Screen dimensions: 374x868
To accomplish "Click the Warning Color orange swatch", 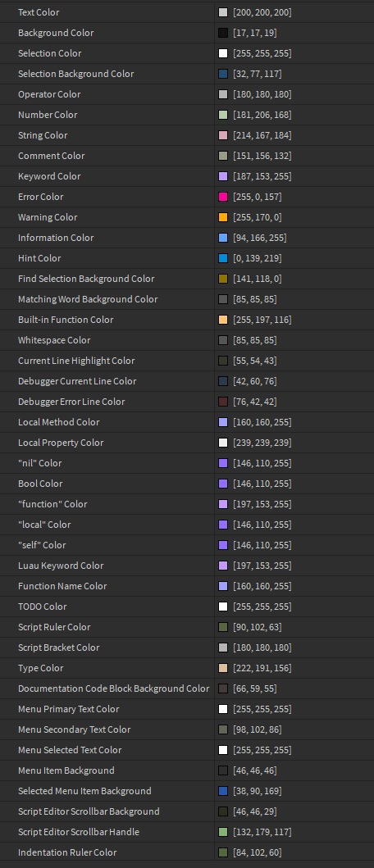I will (x=223, y=217).
